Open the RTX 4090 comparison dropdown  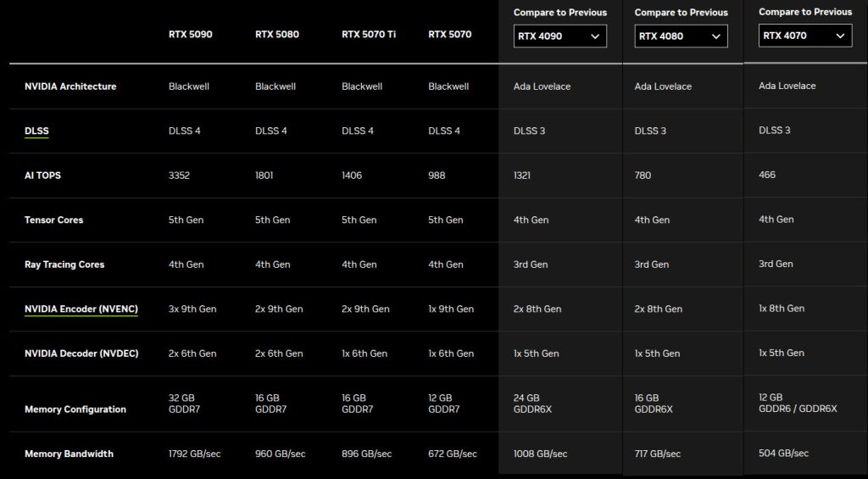pos(559,36)
